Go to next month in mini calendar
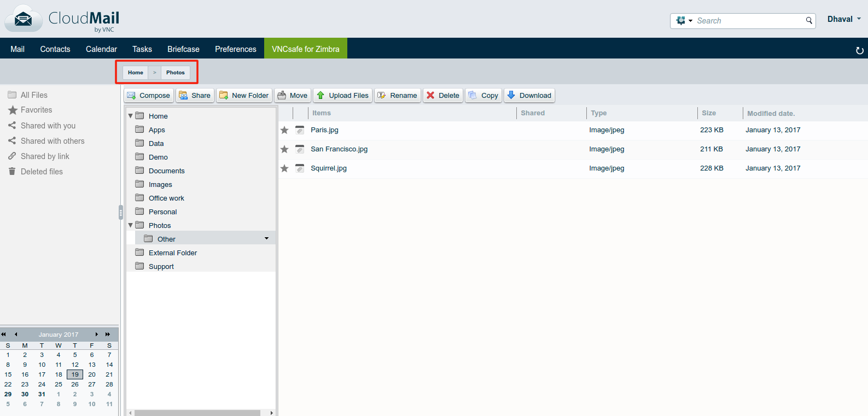Image resolution: width=868 pixels, height=416 pixels. point(97,334)
